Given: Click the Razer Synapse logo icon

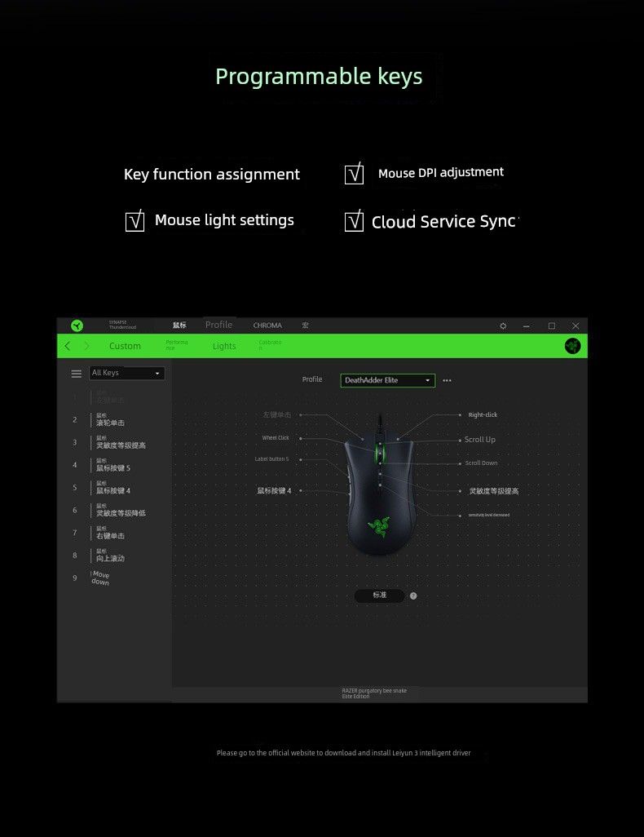Looking at the screenshot, I should [77, 325].
